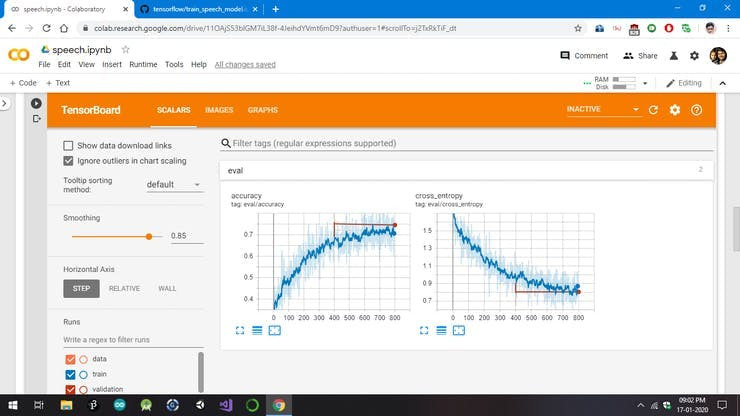Add a Code cell
740x416 pixels.
click(x=23, y=83)
